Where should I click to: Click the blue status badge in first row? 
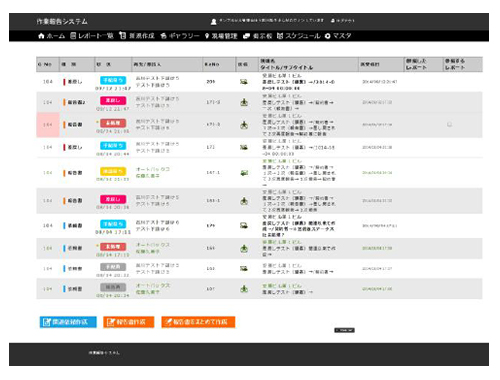click(113, 80)
